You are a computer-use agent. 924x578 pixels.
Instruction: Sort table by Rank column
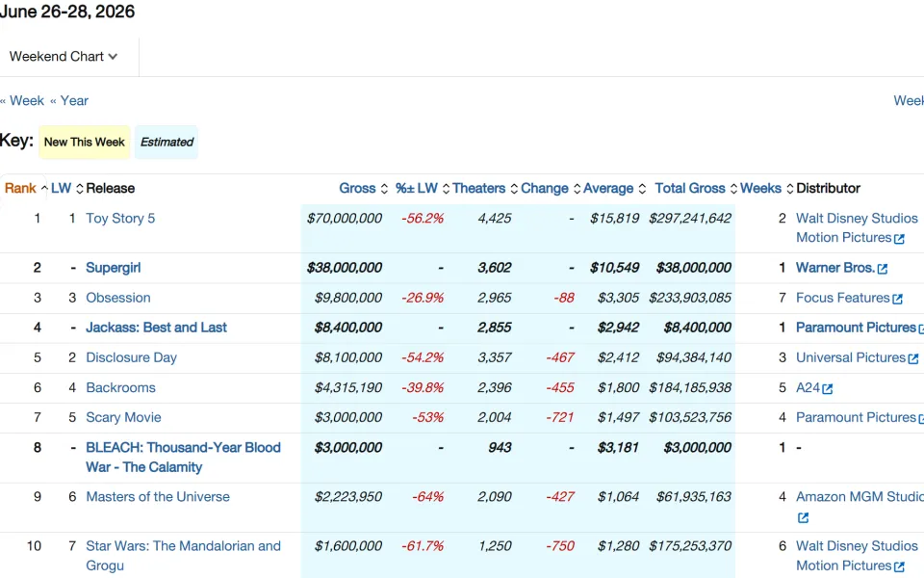(x=20, y=188)
